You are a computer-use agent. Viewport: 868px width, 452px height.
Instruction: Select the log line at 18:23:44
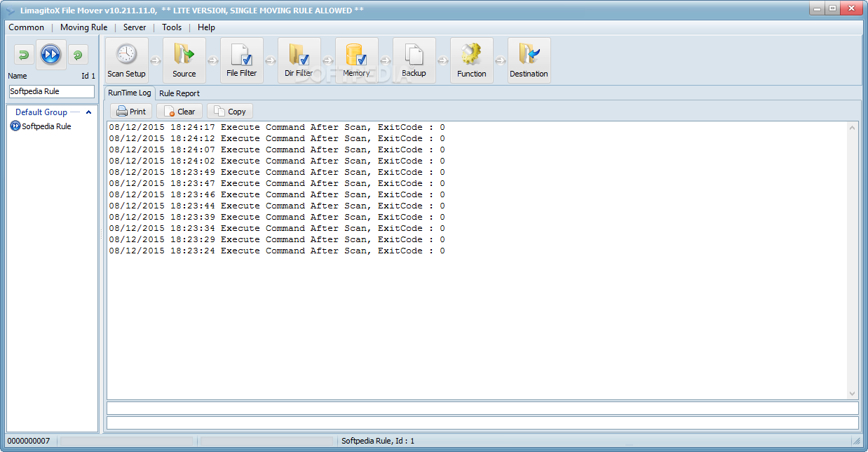click(277, 206)
